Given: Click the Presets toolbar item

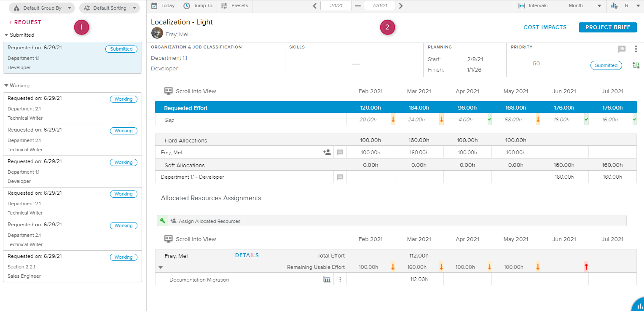Looking at the screenshot, I should (x=235, y=6).
